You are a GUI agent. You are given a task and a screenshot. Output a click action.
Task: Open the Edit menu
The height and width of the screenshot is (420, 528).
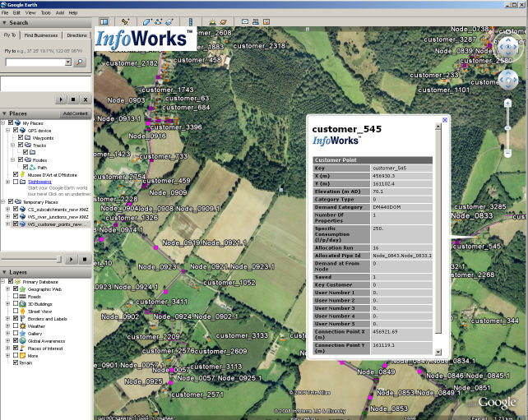click(x=16, y=13)
